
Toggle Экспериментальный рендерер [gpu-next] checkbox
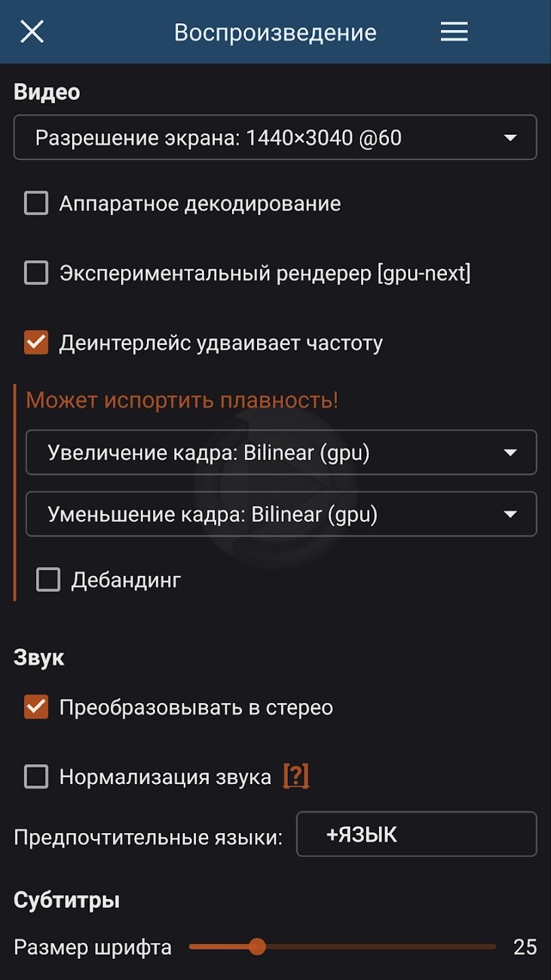point(36,274)
